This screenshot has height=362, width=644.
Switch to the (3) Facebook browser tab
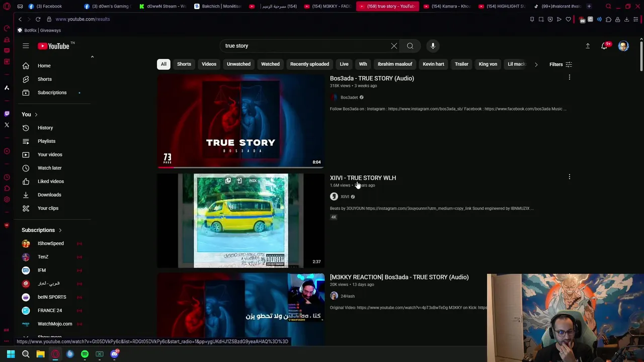[x=49, y=6]
